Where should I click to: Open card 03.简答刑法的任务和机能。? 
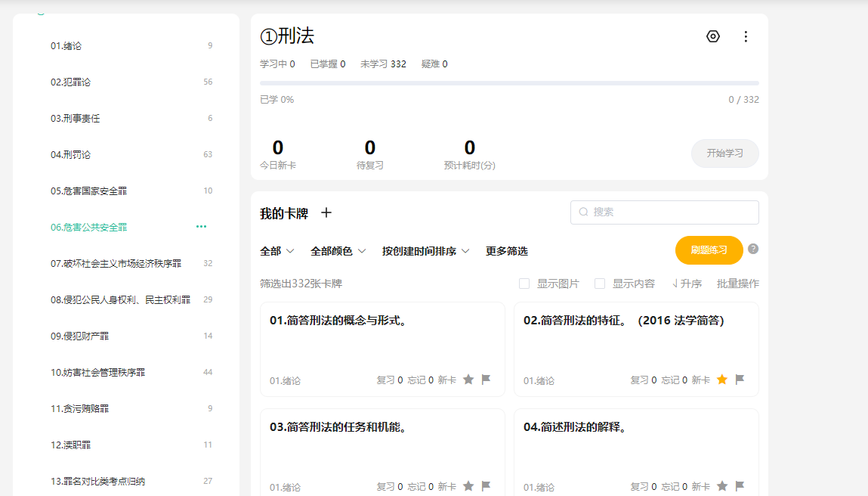[382, 453]
